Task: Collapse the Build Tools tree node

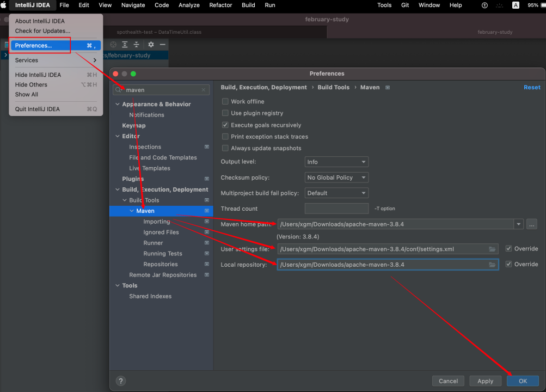Action: point(125,200)
